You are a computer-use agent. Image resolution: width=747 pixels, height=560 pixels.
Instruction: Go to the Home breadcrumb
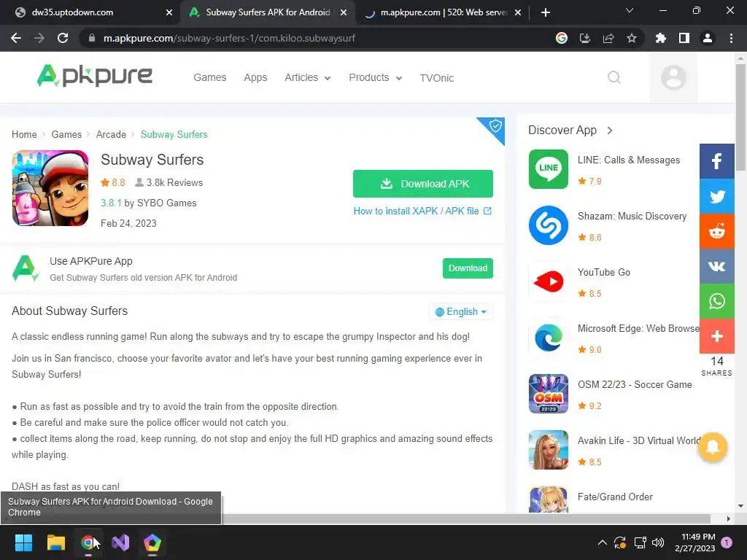[24, 134]
